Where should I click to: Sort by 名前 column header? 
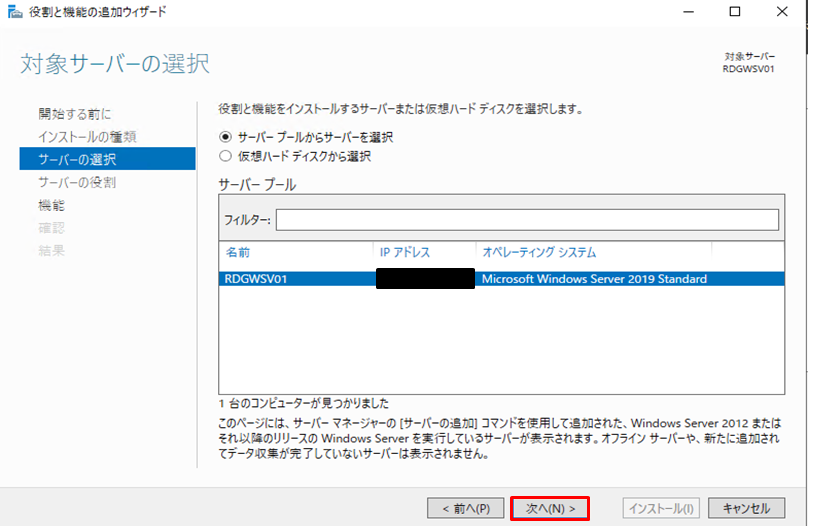pyautogui.click(x=238, y=252)
